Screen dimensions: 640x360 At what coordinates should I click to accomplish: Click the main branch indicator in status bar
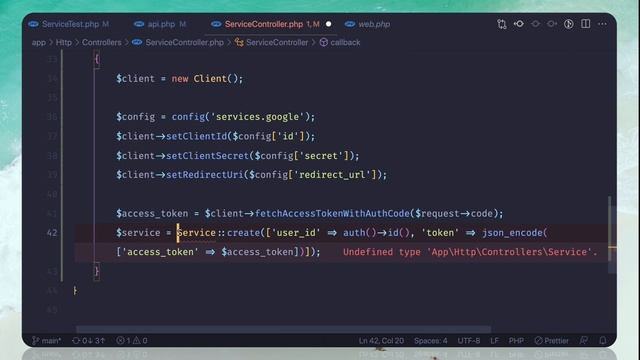(x=47, y=340)
